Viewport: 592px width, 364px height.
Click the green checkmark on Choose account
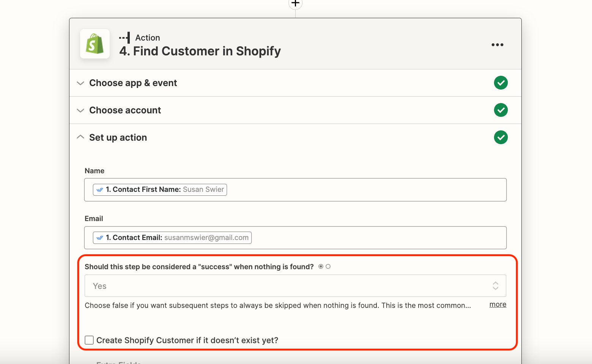[501, 110]
